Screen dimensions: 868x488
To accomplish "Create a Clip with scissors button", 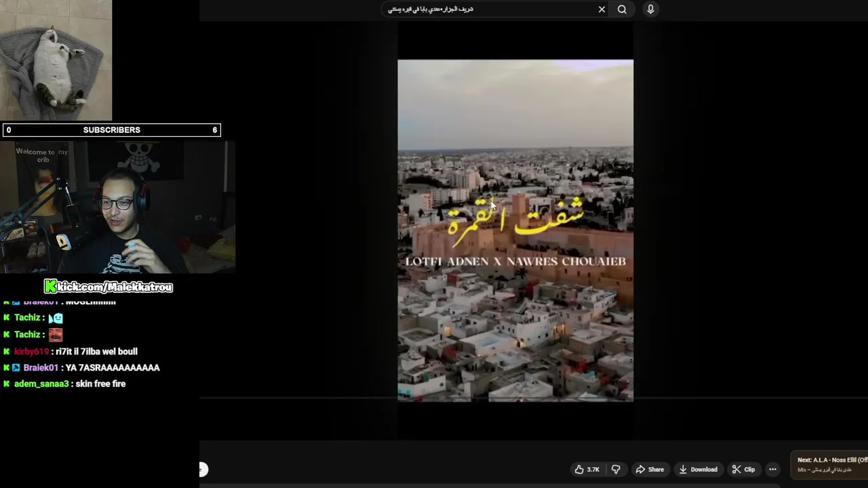I will point(743,469).
